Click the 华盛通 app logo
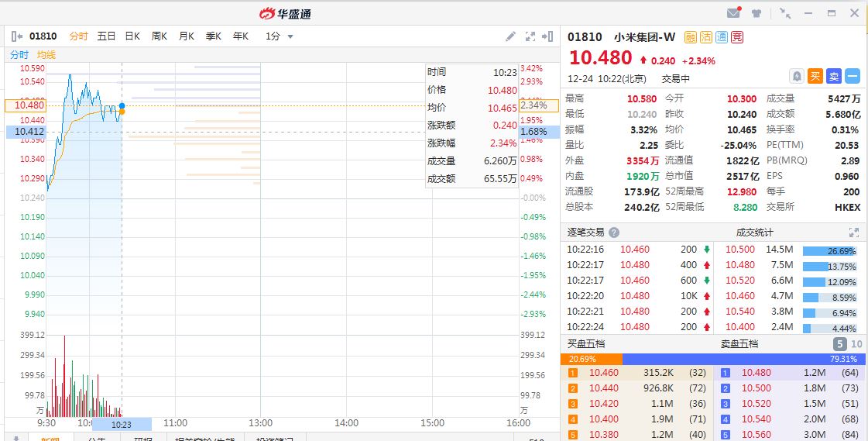 pos(286,13)
